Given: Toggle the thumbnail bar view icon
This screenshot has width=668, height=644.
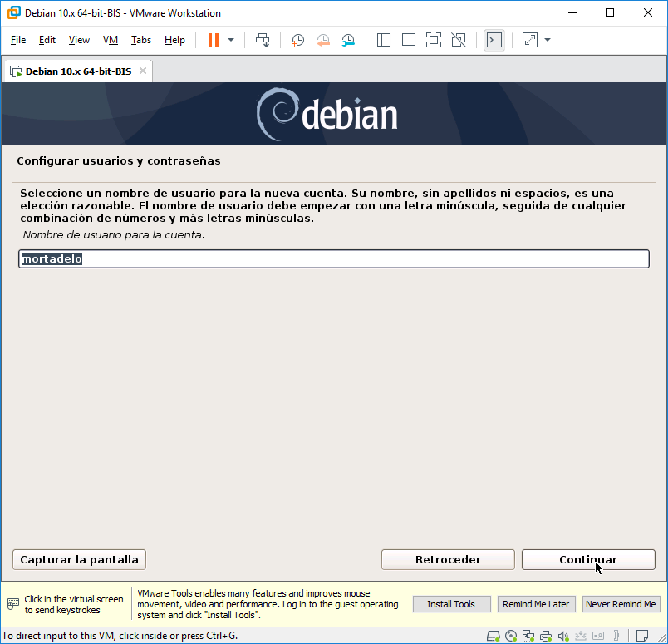Looking at the screenshot, I should point(409,40).
